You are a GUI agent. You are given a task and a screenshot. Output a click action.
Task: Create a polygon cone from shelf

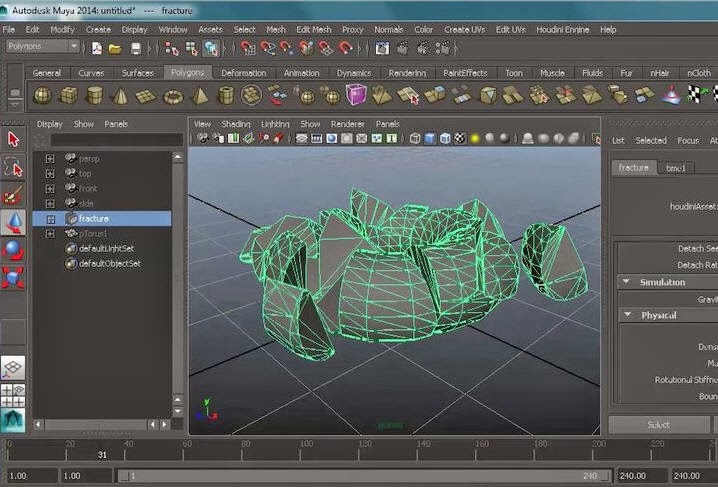point(120,96)
